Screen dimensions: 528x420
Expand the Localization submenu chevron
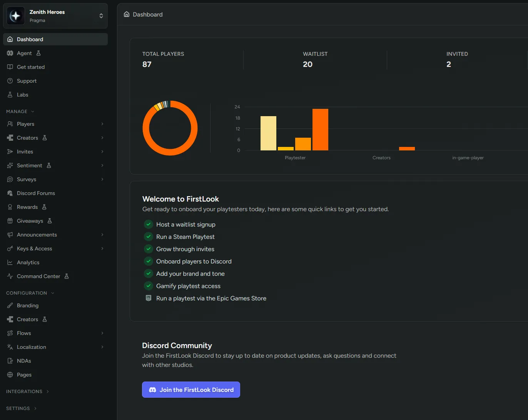point(102,347)
